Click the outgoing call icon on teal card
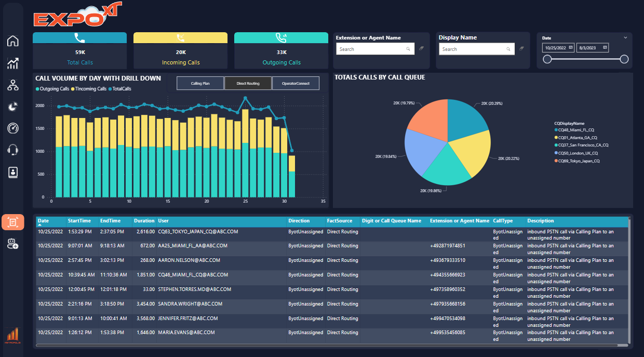Screen dimensions: 644x357 coord(281,38)
